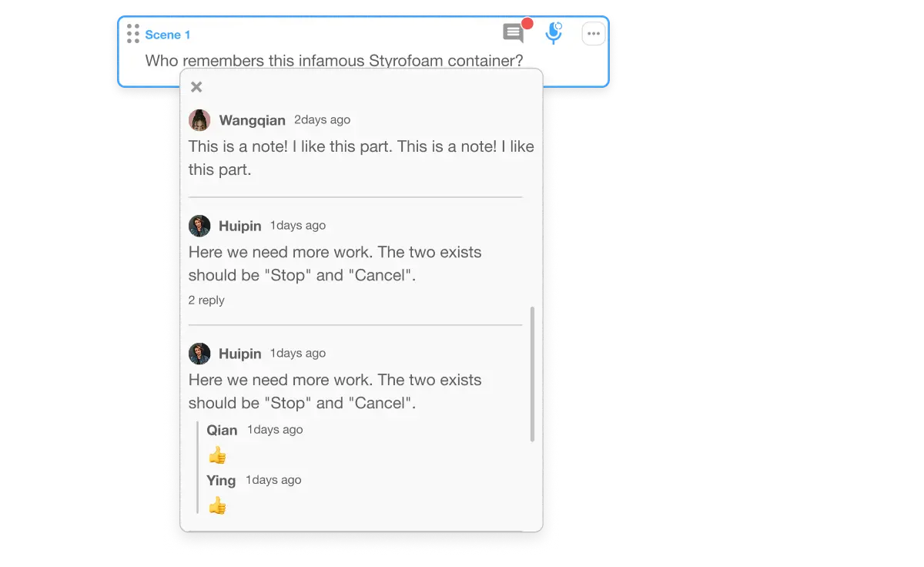Click the first Huipin avatar
The height and width of the screenshot is (567, 924).
[x=199, y=226]
